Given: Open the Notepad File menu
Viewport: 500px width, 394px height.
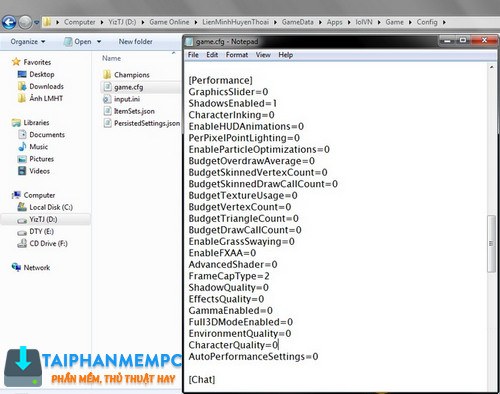Looking at the screenshot, I should (x=193, y=55).
